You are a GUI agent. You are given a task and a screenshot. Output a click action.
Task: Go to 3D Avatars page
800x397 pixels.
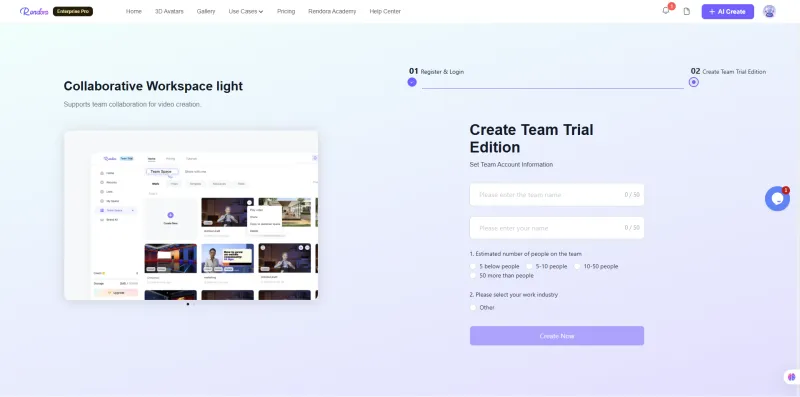click(x=169, y=11)
